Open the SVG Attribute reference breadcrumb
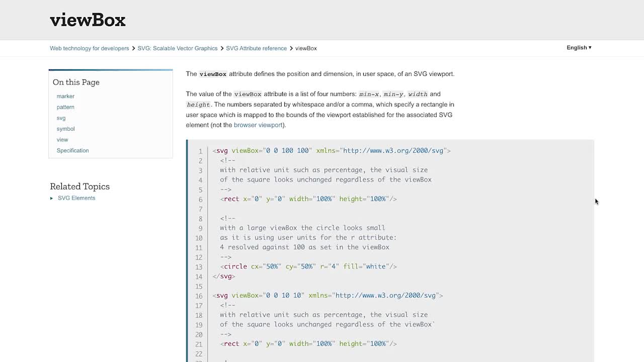Viewport: 644px width, 362px height. pyautogui.click(x=257, y=48)
